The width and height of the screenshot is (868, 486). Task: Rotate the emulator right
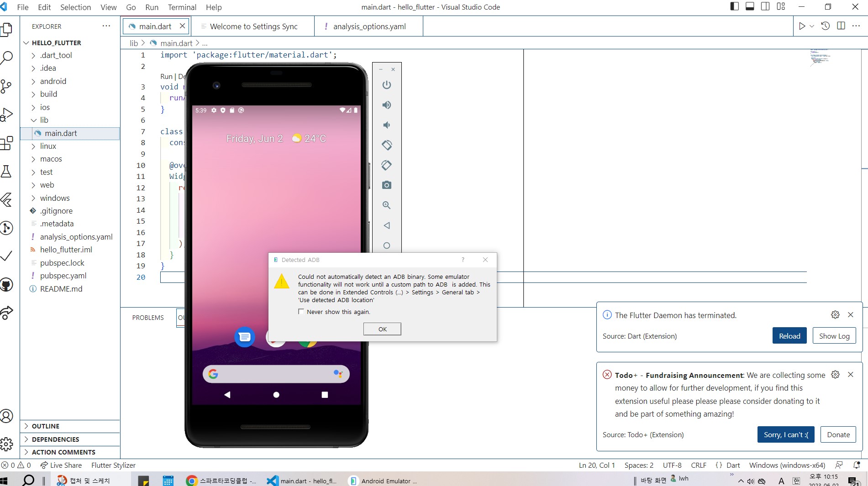click(x=387, y=165)
